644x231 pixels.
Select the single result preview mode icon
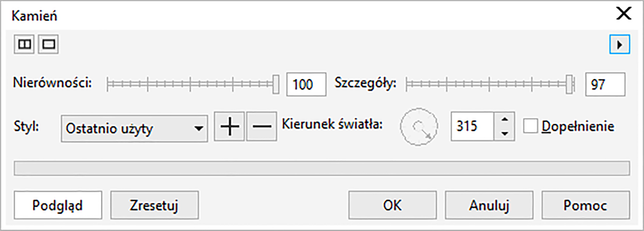tap(48, 44)
